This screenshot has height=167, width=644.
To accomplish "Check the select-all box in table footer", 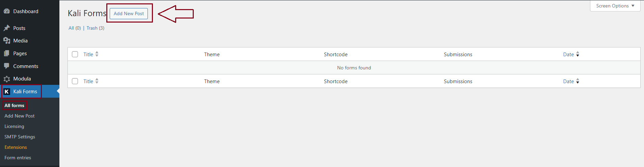I will (x=75, y=81).
